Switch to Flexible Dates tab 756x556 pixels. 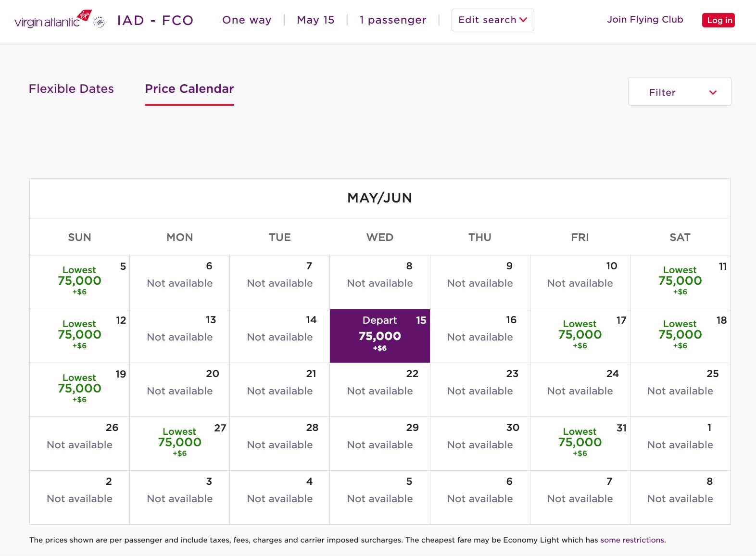pos(71,89)
